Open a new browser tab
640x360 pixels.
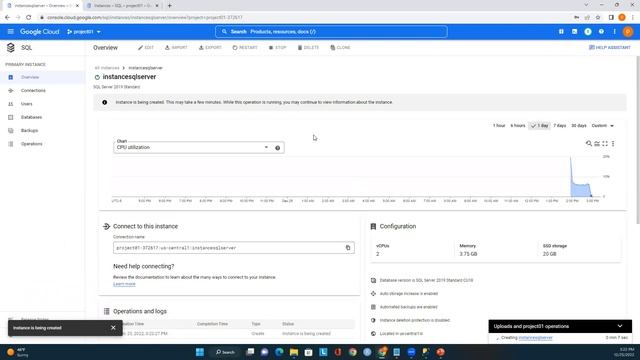pyautogui.click(x=169, y=6)
